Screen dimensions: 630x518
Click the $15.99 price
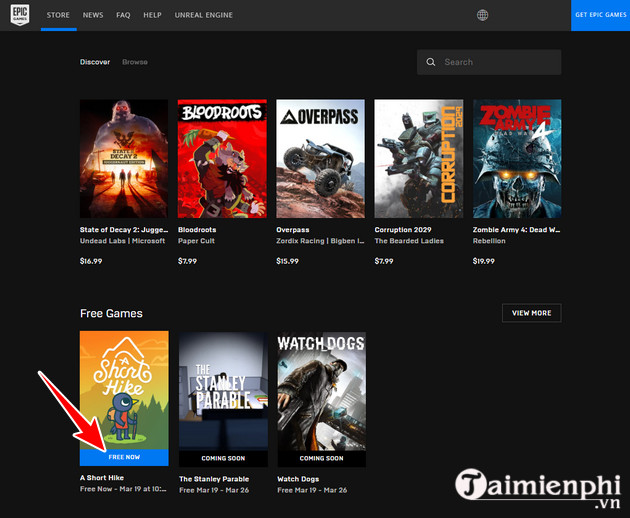[287, 261]
